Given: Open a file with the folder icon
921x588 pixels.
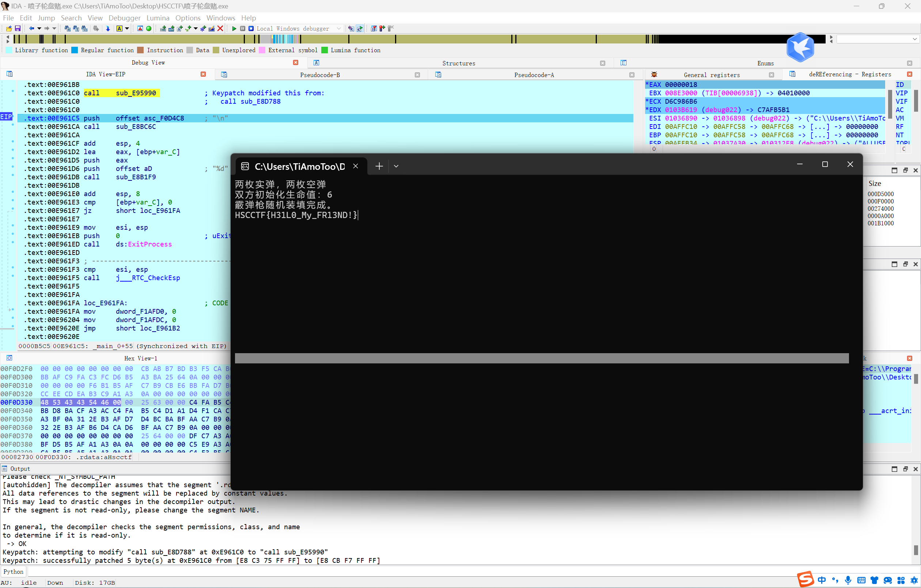Looking at the screenshot, I should (x=9, y=29).
